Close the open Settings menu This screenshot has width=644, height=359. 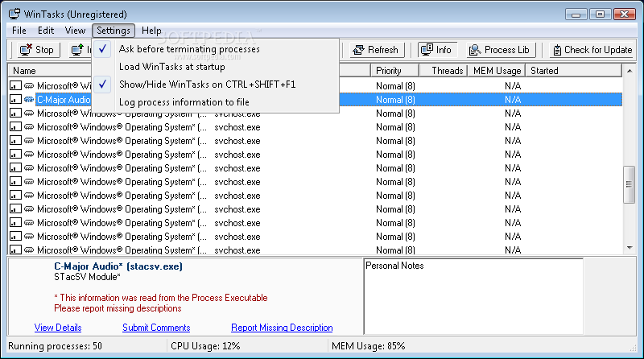click(114, 31)
